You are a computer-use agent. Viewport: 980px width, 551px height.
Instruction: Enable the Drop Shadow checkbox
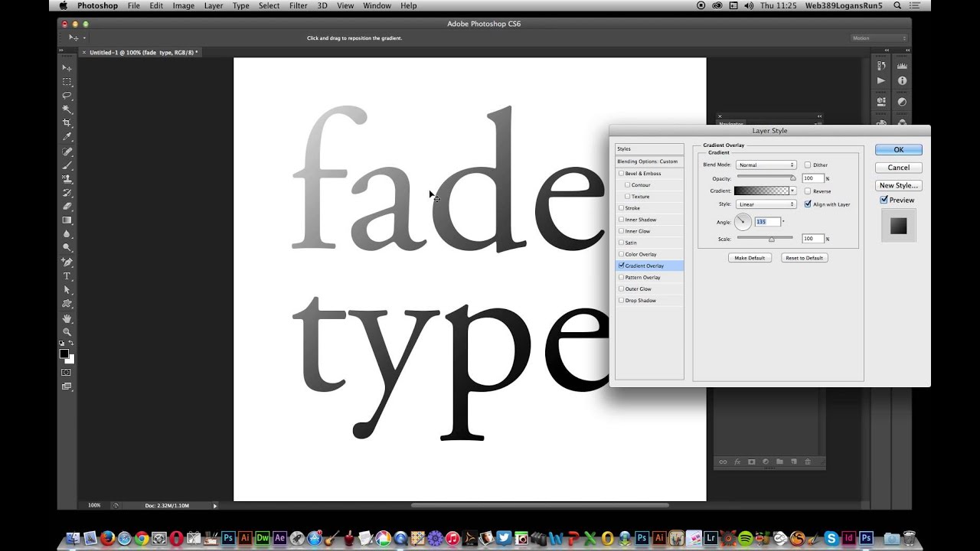(x=621, y=301)
